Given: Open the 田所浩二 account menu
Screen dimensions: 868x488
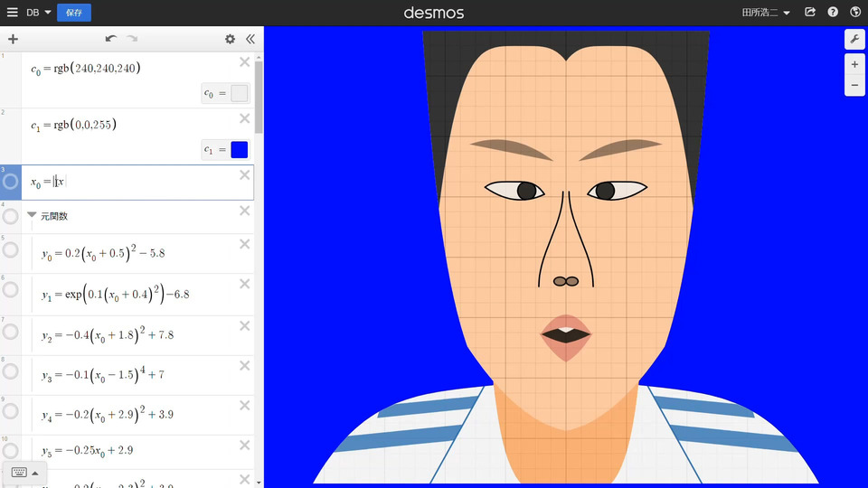Looking at the screenshot, I should point(766,13).
